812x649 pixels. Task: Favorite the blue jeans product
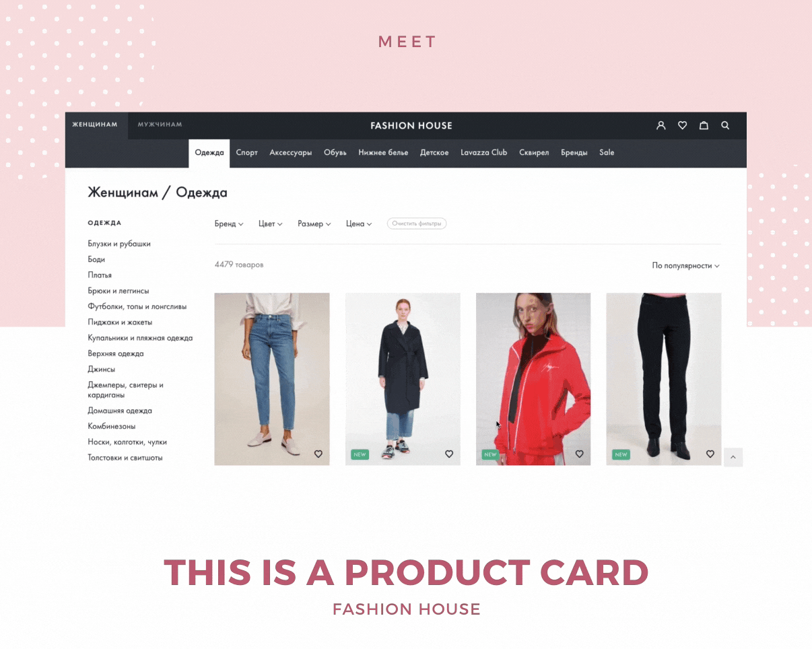click(x=318, y=454)
